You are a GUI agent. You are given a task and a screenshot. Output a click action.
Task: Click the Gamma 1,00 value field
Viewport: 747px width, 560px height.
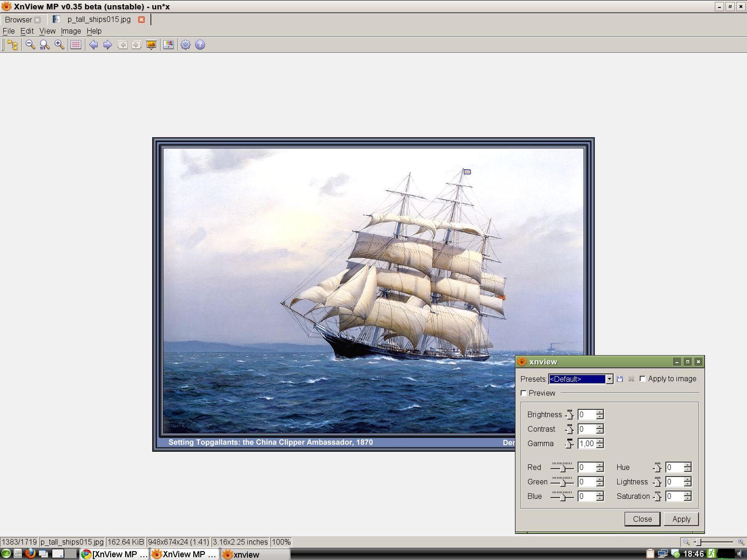[587, 443]
